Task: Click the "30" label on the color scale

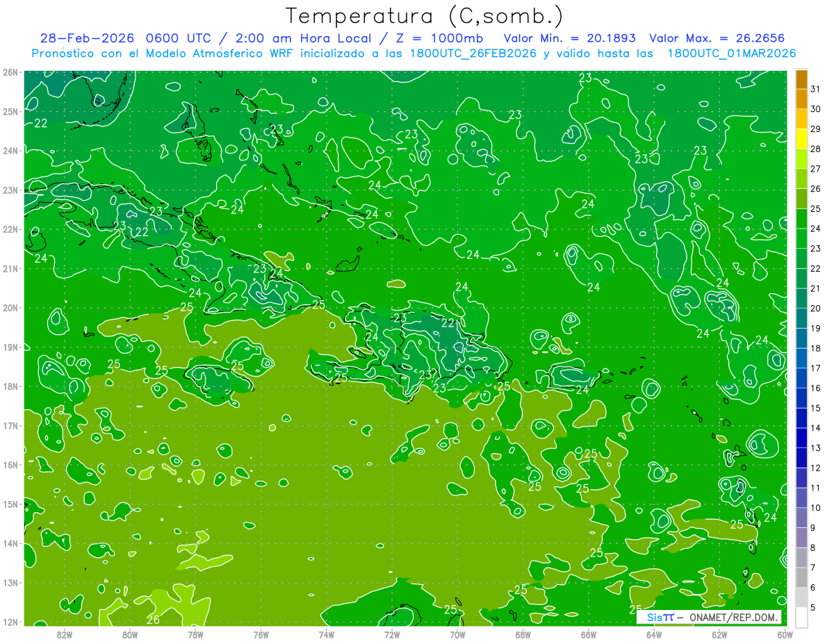Action: [x=816, y=109]
